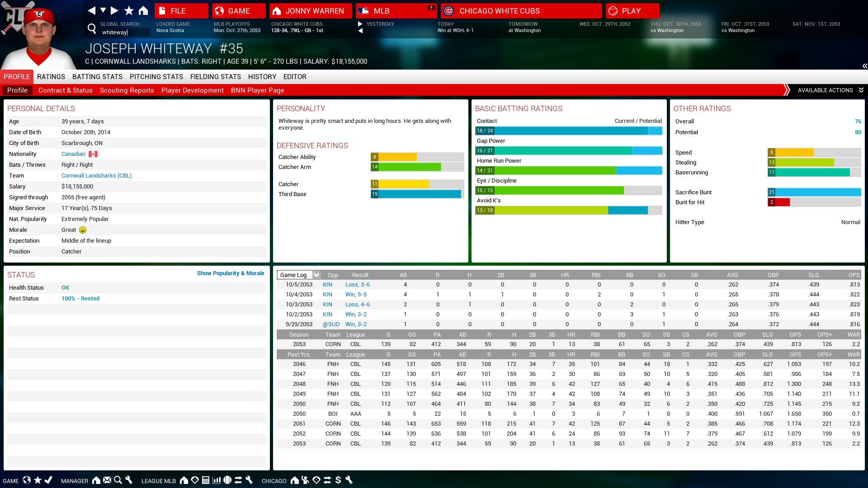This screenshot has height=488, width=868.
Task: Open Chicago finances dollar sign icon
Action: [x=338, y=480]
